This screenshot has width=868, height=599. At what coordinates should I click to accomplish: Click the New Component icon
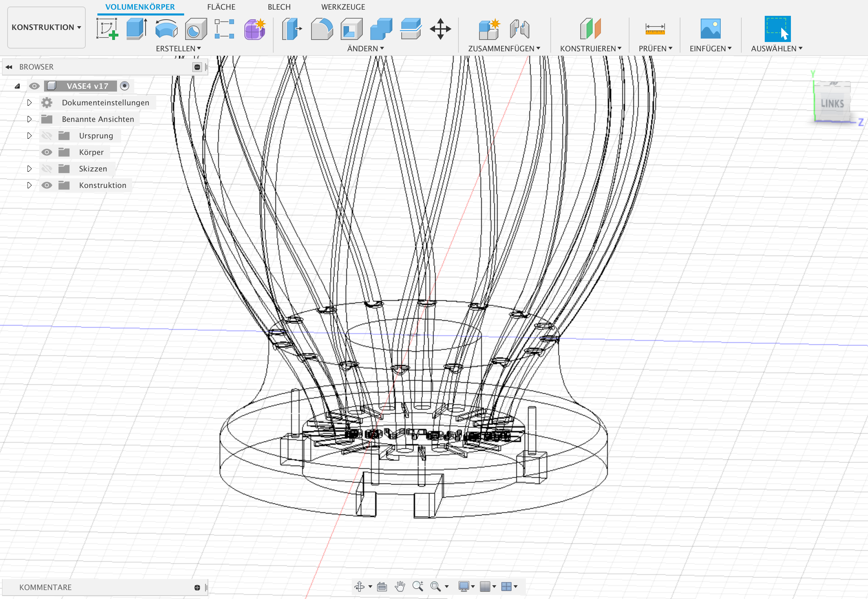coord(489,29)
